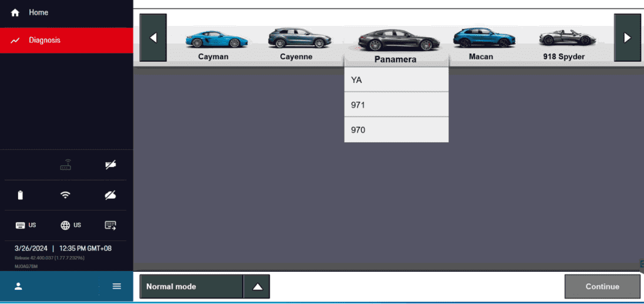Click the globe language US icon

coord(71,225)
